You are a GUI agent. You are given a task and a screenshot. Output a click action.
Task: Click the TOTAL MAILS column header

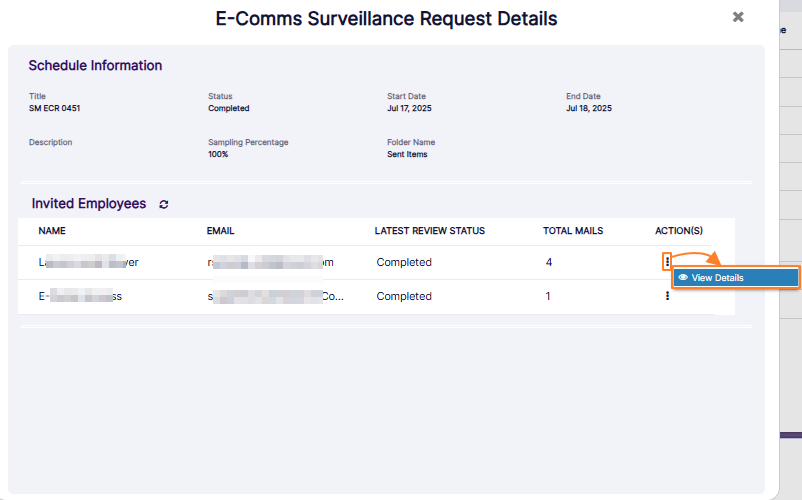tap(573, 231)
